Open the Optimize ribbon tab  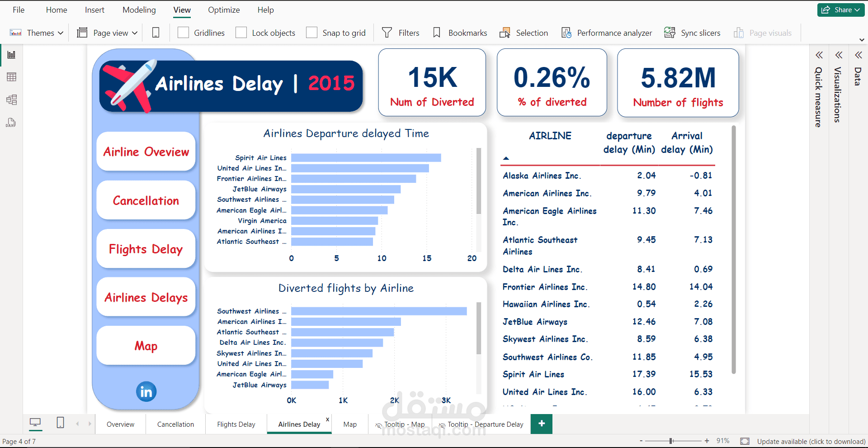pyautogui.click(x=224, y=10)
